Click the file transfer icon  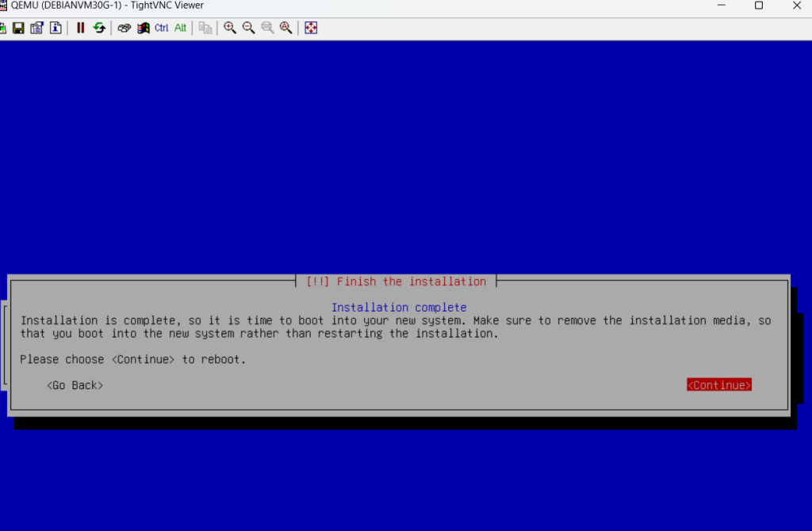coord(205,28)
